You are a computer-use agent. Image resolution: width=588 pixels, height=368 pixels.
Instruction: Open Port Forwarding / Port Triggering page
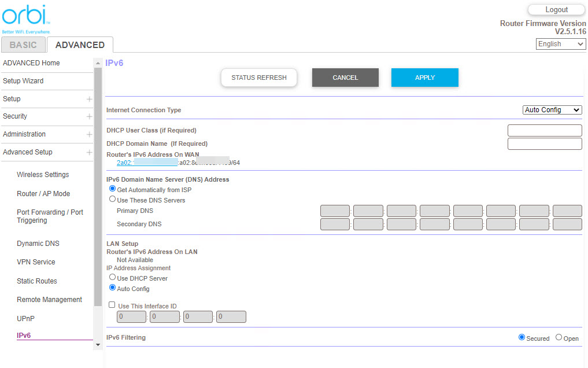click(50, 216)
